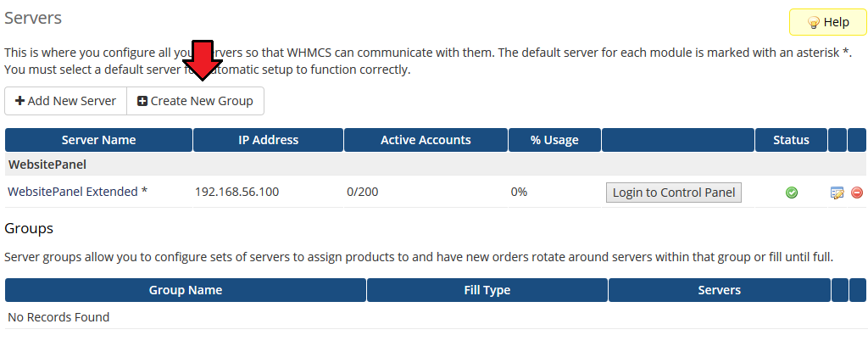The height and width of the screenshot is (363, 868).
Task: Click the WebsitePanel Extended * name
Action: point(77,192)
